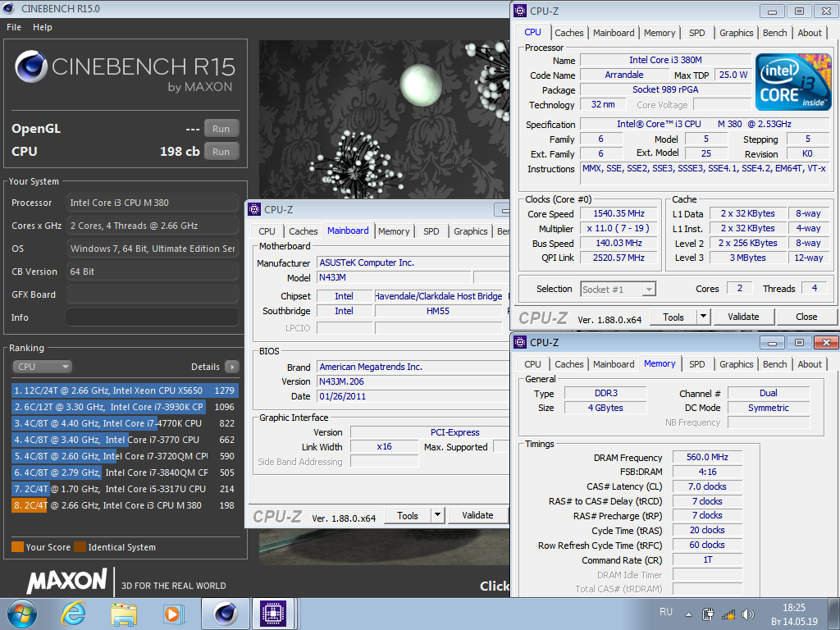The image size is (840, 630).
Task: Click the Mainboard CPU-Z window title icon
Action: click(x=254, y=209)
